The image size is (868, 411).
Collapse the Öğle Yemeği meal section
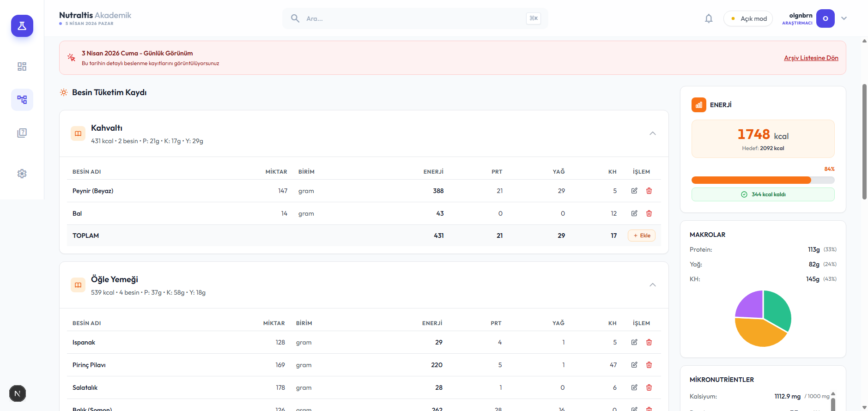pos(653,285)
